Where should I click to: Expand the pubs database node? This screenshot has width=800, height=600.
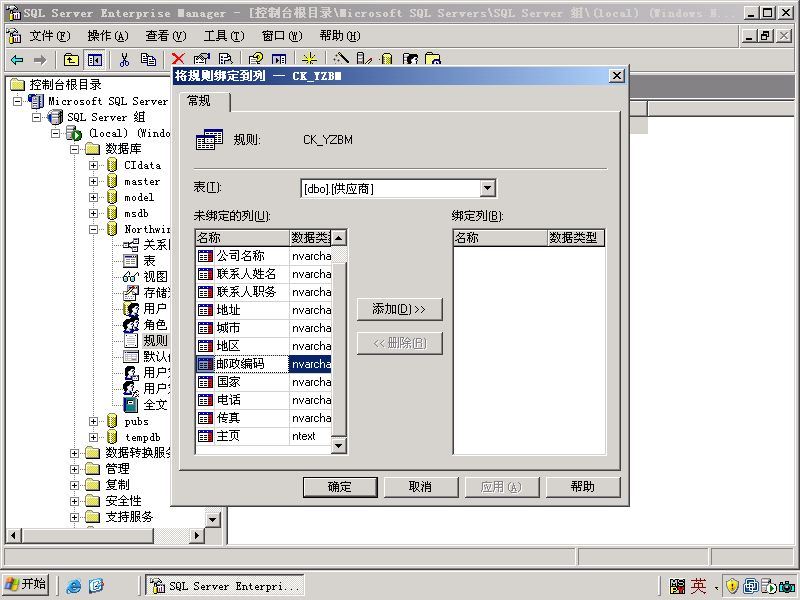(x=93, y=421)
